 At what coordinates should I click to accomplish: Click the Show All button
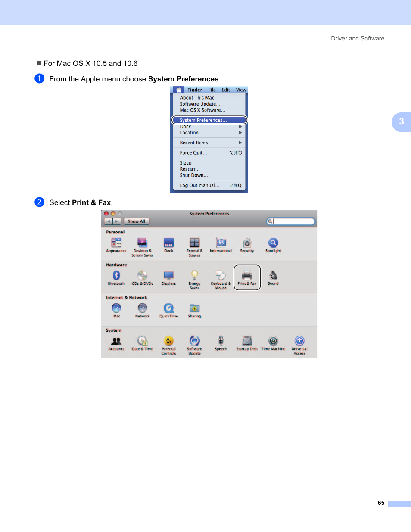tap(136, 221)
